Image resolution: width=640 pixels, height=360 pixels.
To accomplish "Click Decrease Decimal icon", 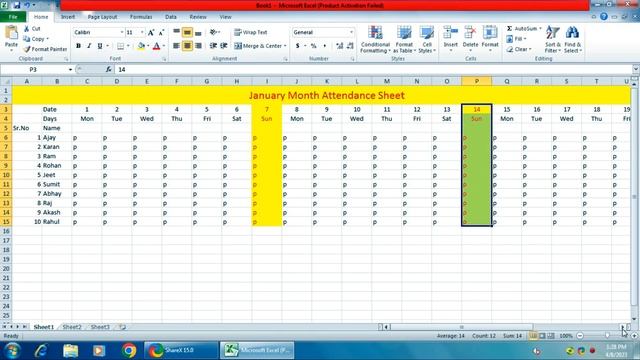I will 350,46.
